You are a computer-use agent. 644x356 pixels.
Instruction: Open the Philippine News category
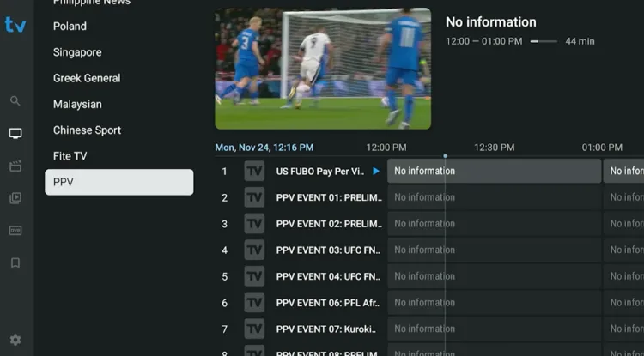(92, 3)
